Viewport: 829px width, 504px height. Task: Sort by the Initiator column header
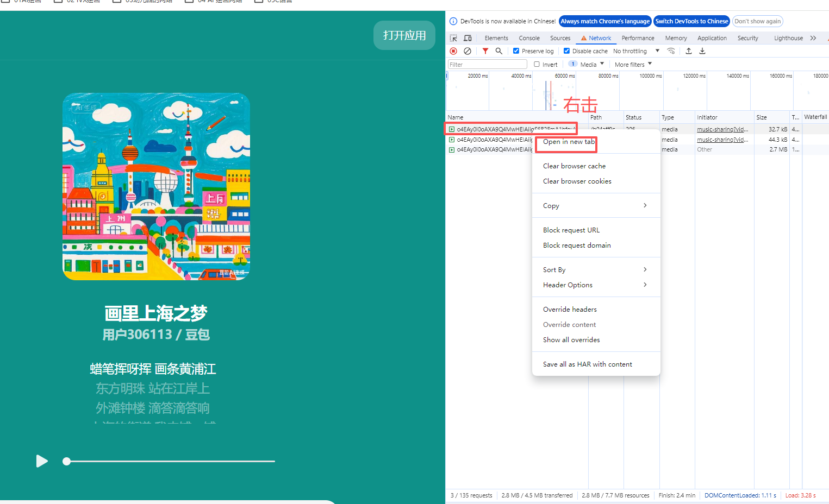(724, 117)
